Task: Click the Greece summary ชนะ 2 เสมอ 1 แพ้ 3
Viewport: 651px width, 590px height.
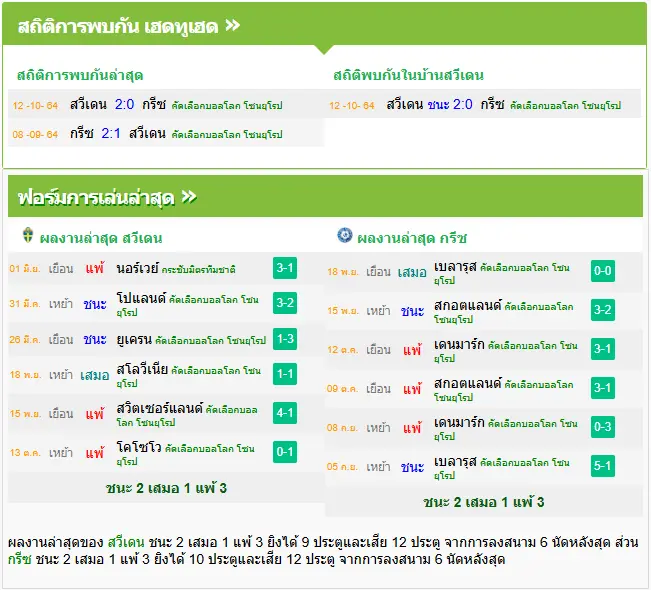Action: coord(484,502)
